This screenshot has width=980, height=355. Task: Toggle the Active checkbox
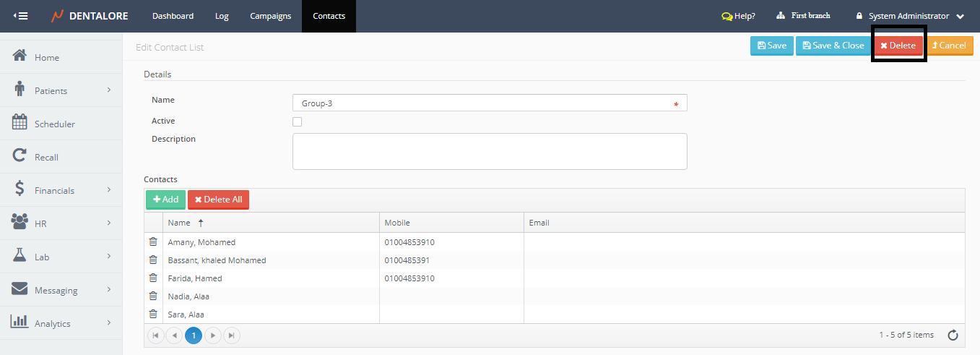297,121
